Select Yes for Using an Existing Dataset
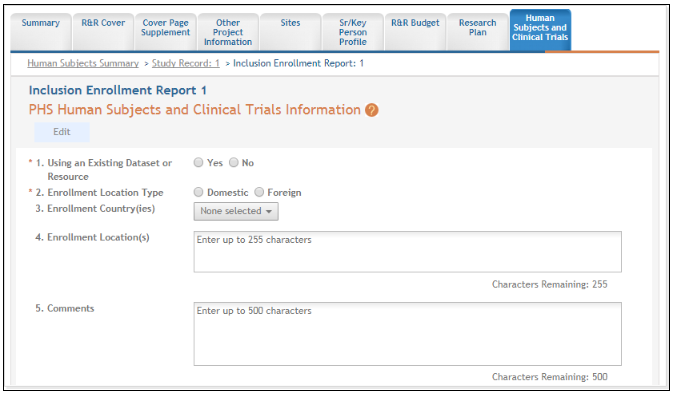The image size is (673, 393). (198, 163)
